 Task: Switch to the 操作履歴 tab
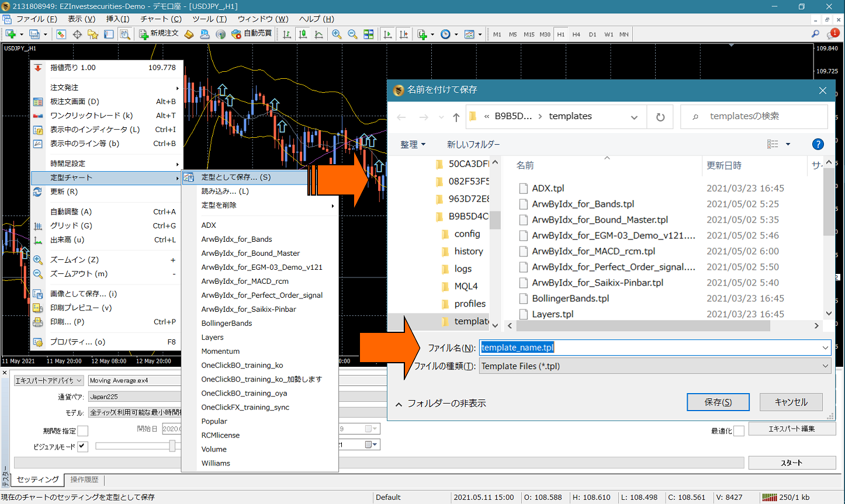pyautogui.click(x=84, y=479)
